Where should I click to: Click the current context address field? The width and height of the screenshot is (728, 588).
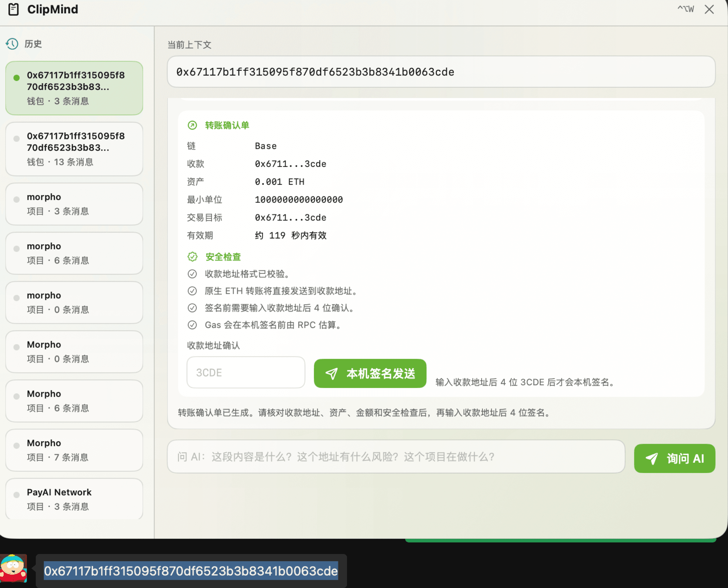pyautogui.click(x=441, y=72)
